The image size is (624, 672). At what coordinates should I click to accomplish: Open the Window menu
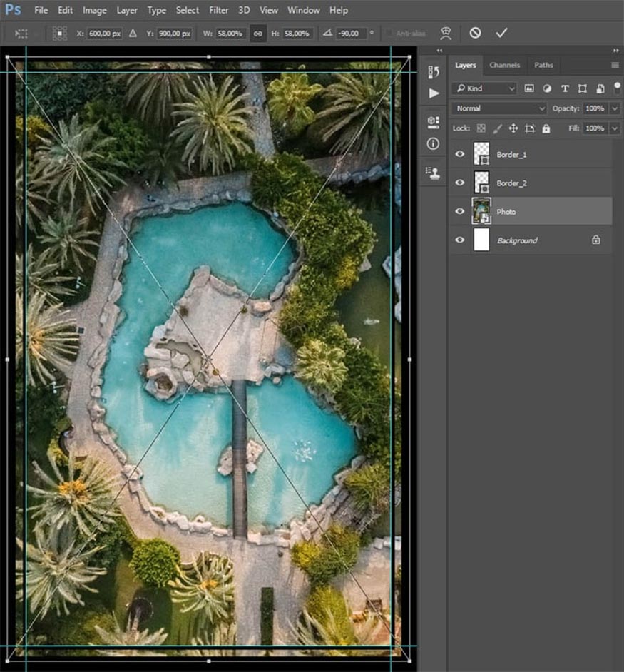(303, 10)
